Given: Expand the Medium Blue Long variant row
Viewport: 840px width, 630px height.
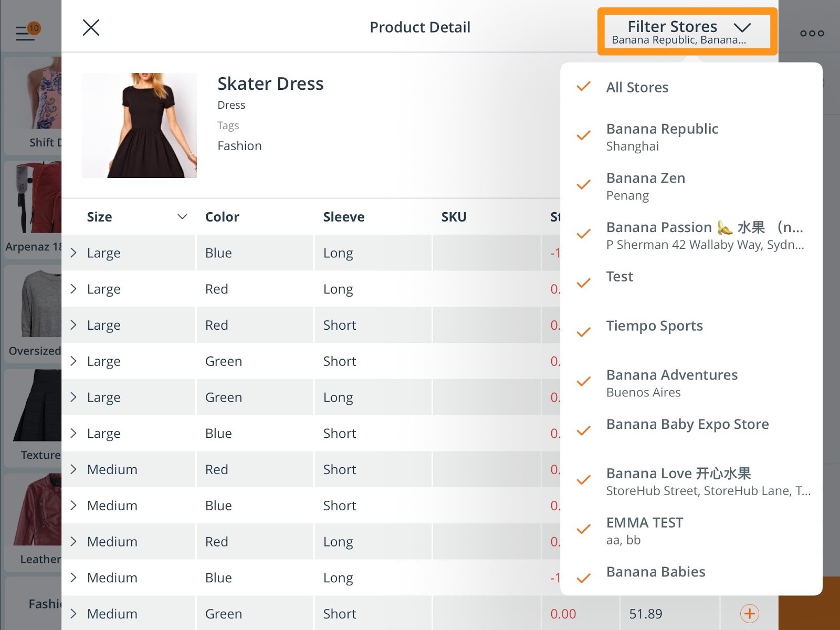Looking at the screenshot, I should (x=73, y=577).
